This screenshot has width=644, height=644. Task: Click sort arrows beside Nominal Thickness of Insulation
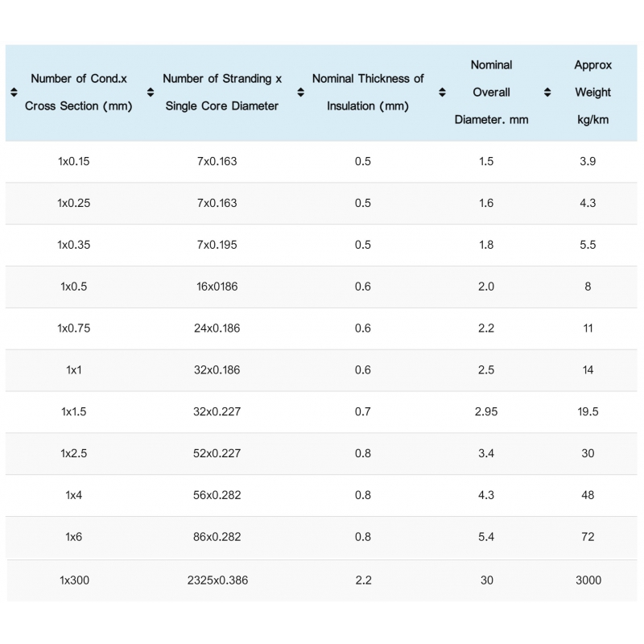point(300,93)
